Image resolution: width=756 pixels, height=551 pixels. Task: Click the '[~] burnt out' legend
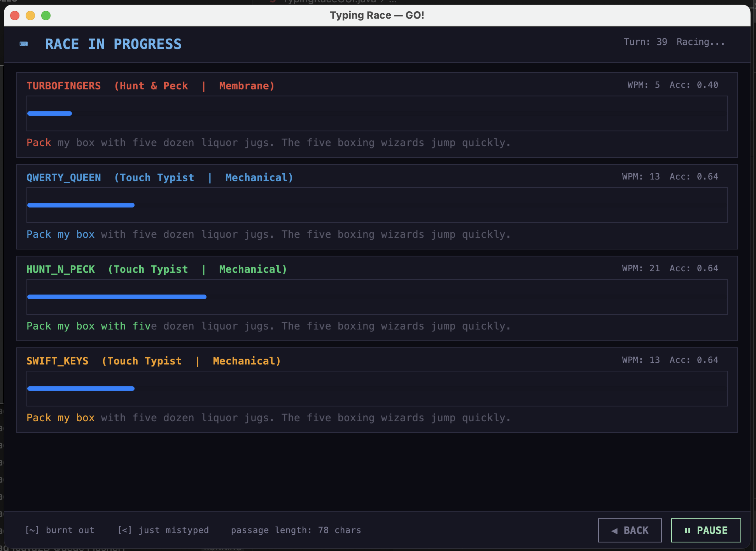[x=60, y=530]
